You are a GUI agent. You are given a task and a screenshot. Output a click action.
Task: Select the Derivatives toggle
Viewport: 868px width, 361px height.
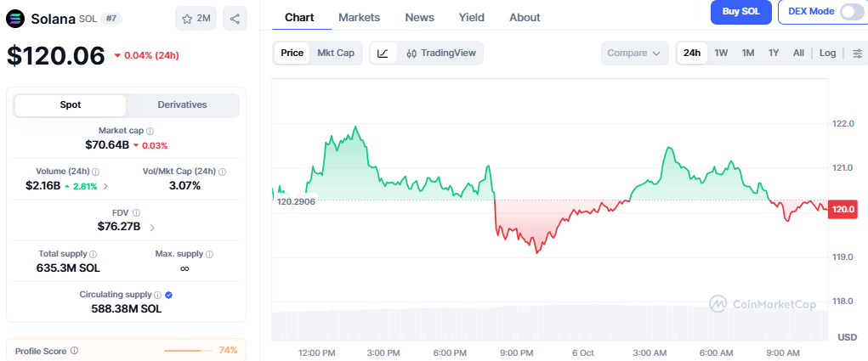coord(182,105)
